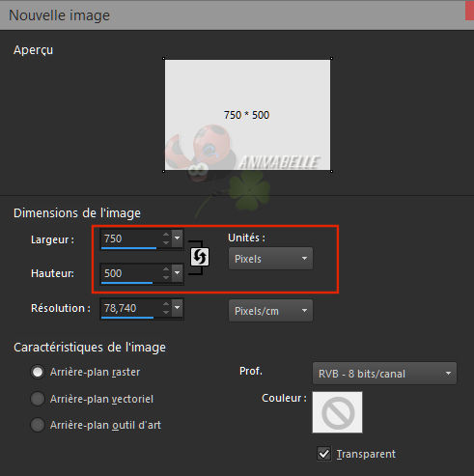This screenshot has height=476, width=474.
Task: Click the 750 * 500 preview thumbnail
Action: (247, 115)
